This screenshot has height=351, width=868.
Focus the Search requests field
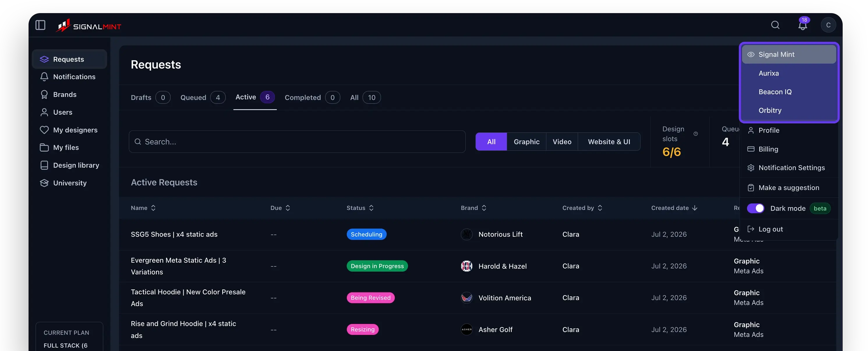297,142
